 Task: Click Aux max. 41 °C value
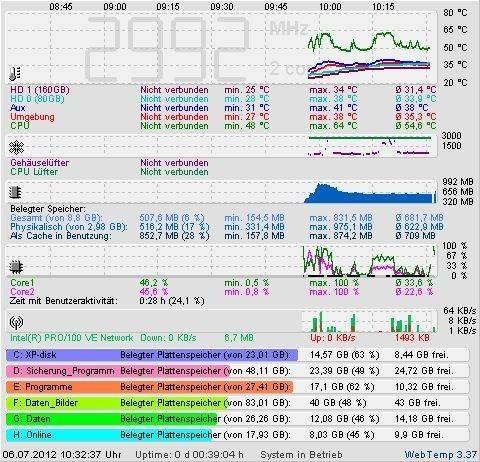tap(333, 108)
